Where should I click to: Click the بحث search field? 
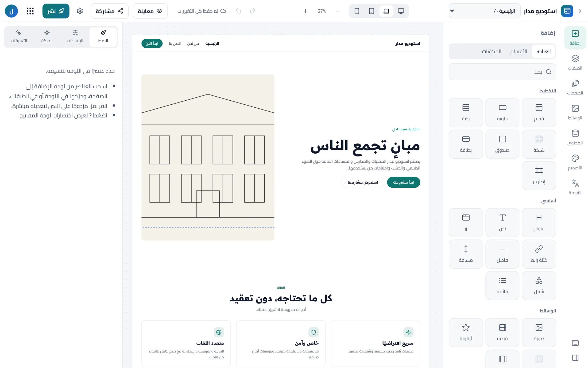tap(502, 72)
